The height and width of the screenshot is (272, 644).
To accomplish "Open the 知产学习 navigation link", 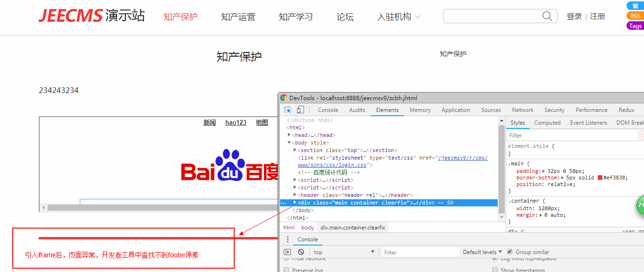I will [296, 17].
